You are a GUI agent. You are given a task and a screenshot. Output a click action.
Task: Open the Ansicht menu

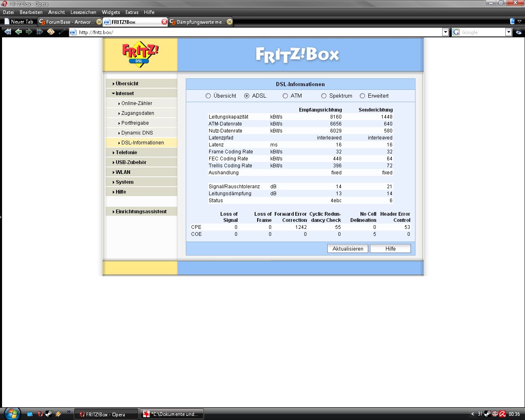(x=57, y=12)
